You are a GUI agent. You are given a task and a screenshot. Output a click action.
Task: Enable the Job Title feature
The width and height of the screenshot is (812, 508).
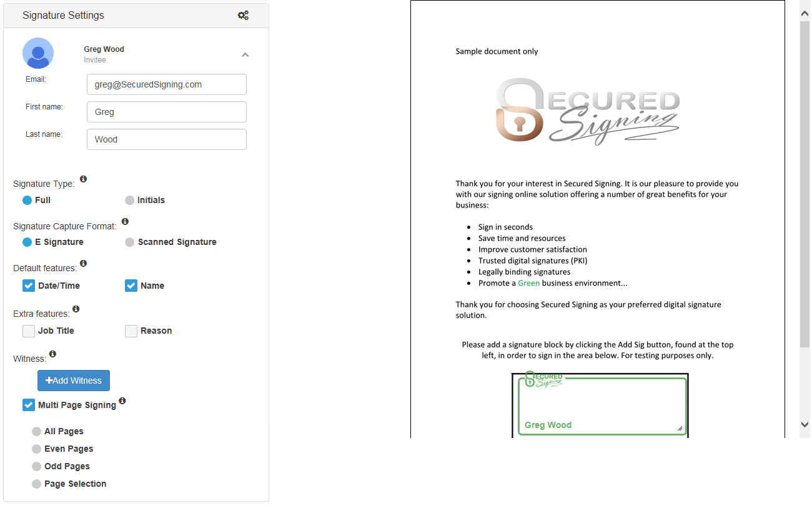[x=29, y=331]
